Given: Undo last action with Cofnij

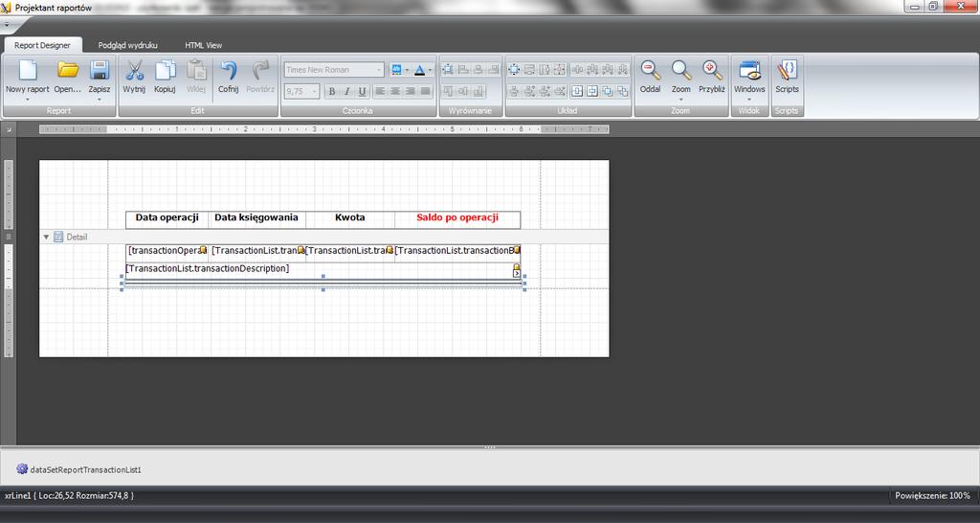Looking at the screenshot, I should (228, 77).
